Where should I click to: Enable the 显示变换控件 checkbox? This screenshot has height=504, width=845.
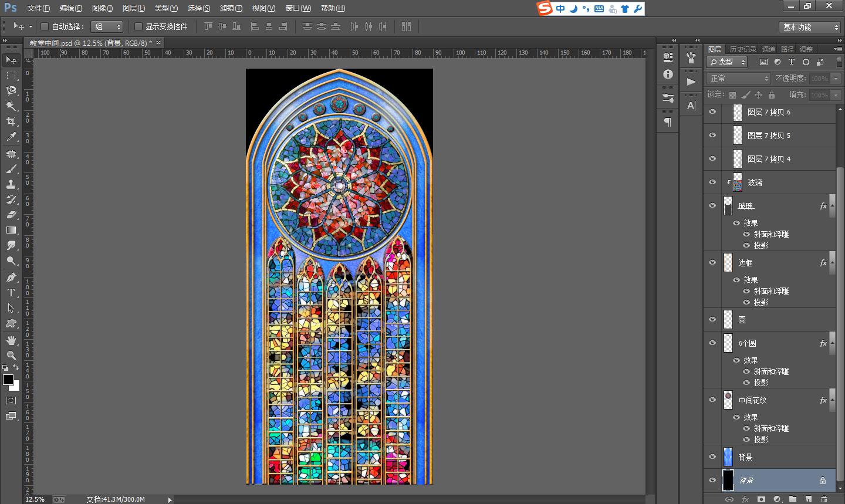(138, 26)
